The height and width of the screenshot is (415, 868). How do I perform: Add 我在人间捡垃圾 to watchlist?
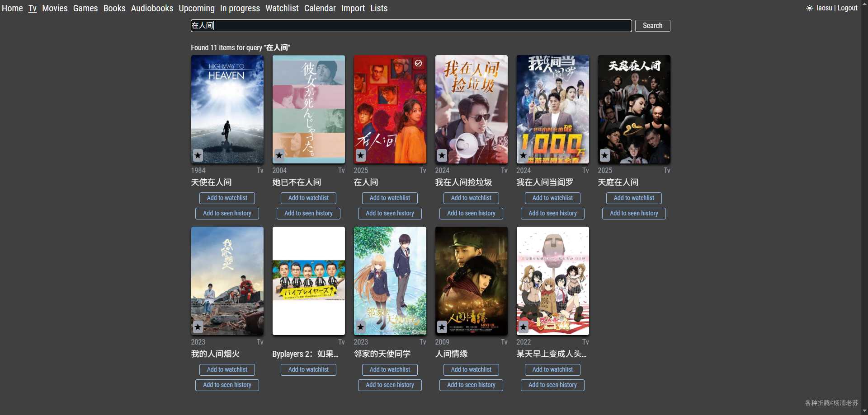click(471, 198)
